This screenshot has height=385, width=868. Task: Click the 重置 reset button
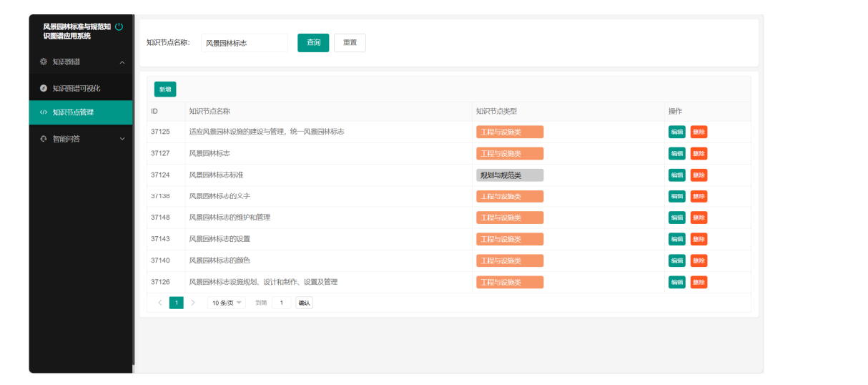[350, 43]
